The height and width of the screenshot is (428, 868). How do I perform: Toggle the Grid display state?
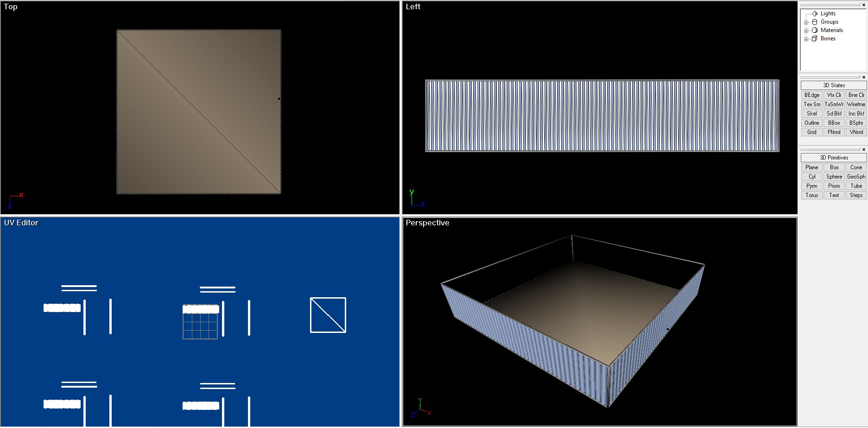811,132
